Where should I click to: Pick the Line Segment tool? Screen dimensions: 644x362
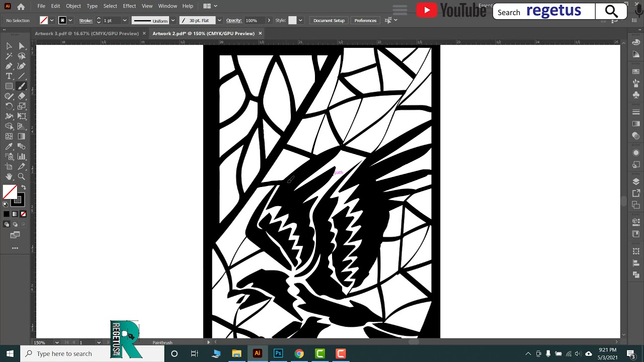click(22, 76)
